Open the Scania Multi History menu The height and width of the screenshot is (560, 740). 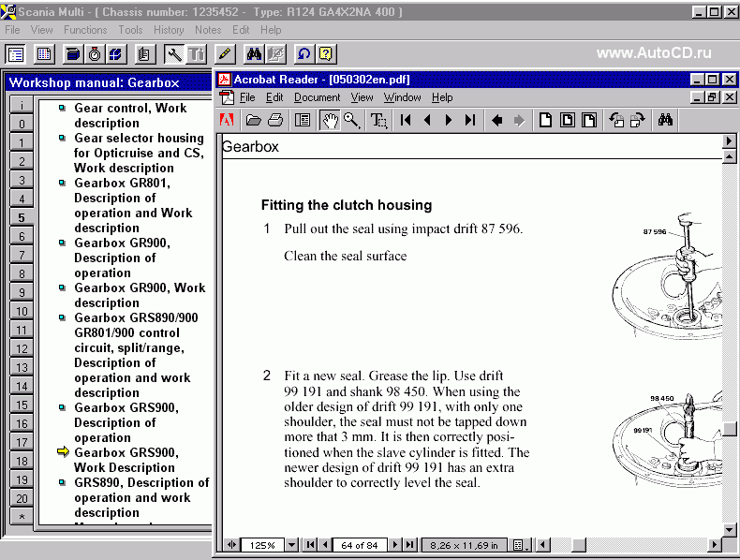point(169,30)
